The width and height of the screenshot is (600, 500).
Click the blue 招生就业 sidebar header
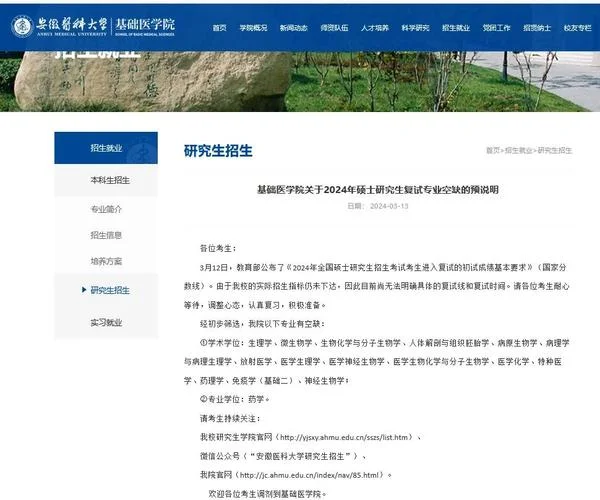pos(106,148)
